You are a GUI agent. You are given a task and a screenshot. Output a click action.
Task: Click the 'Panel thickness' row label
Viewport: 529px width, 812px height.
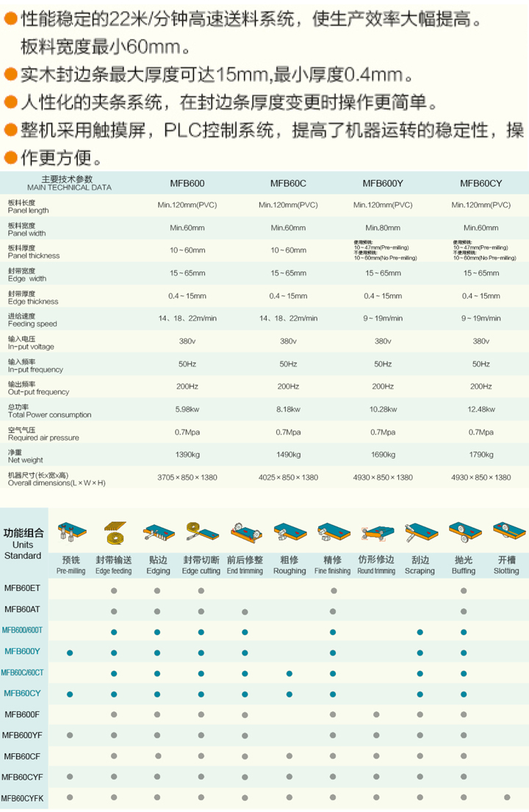(x=34, y=255)
